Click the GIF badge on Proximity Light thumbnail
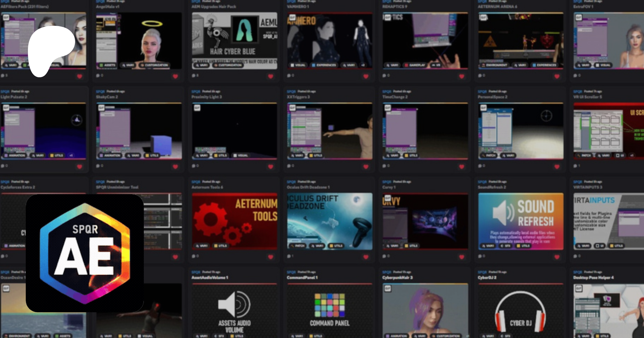Image resolution: width=644 pixels, height=338 pixels. pyautogui.click(x=197, y=108)
